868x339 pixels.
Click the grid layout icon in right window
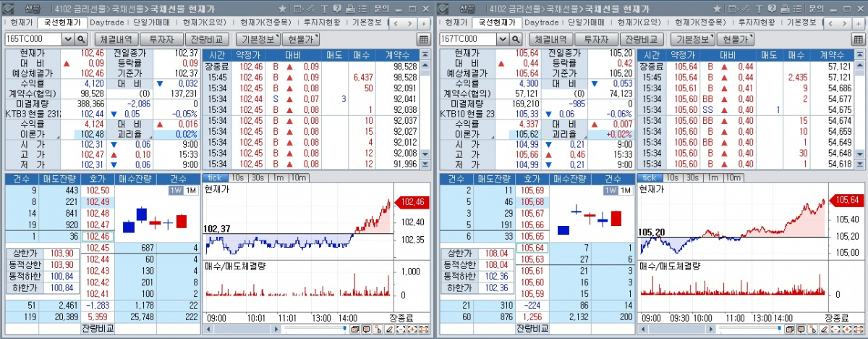coord(859,39)
